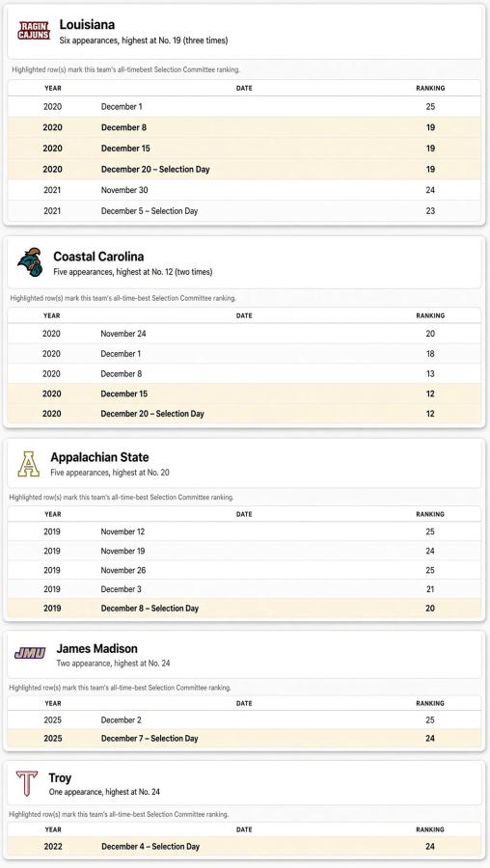Select Coastal Carolina December 15 highlighted row
Image resolution: width=490 pixels, height=868 pixels.
(244, 393)
